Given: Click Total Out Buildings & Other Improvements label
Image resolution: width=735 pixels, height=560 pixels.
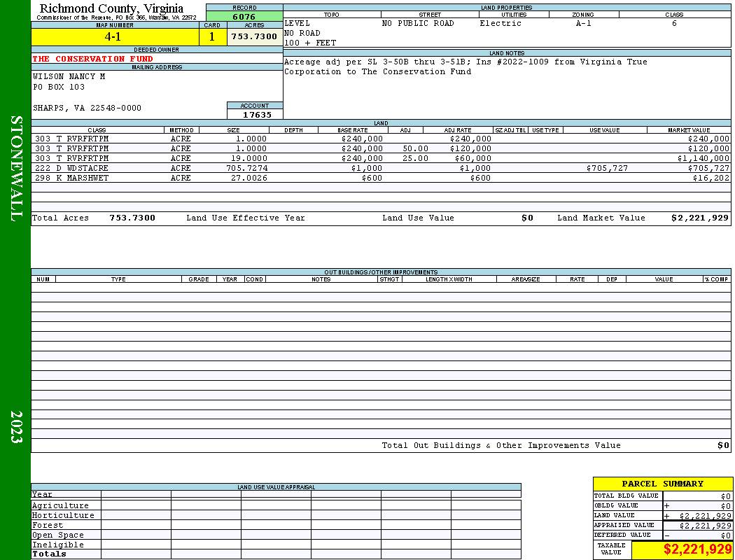Looking at the screenshot, I should point(501,446).
